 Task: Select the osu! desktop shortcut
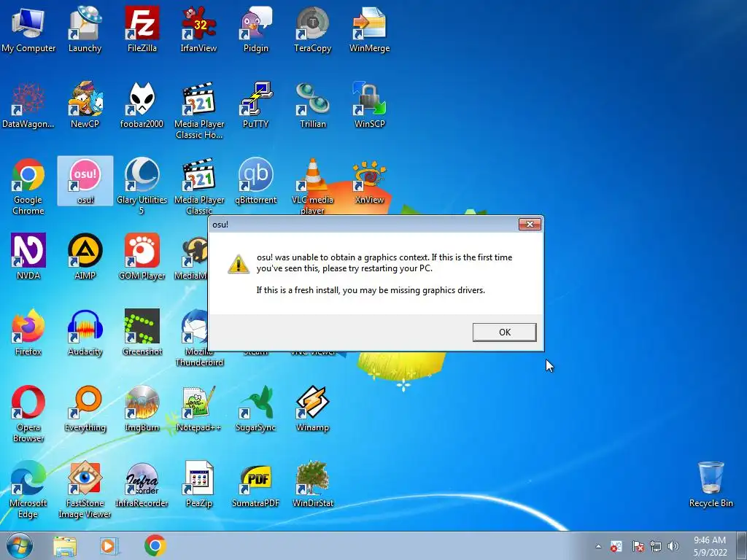pos(85,181)
